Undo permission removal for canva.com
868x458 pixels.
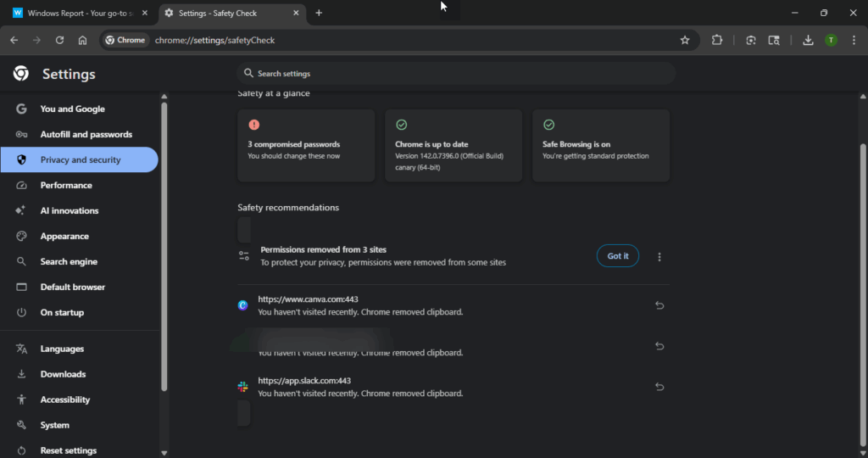pyautogui.click(x=659, y=305)
